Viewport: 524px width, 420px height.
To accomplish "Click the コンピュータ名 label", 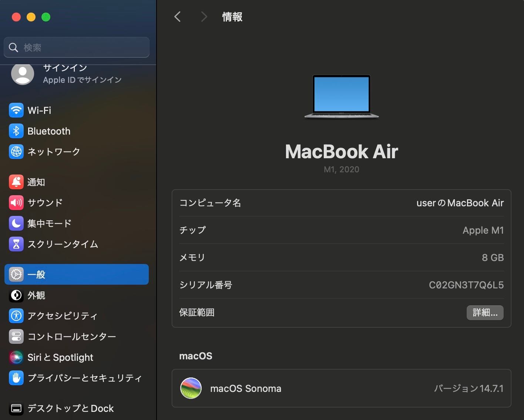I will point(210,203).
